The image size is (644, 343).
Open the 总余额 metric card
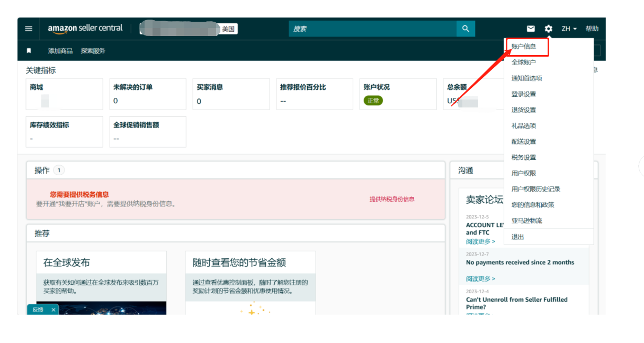click(x=473, y=94)
